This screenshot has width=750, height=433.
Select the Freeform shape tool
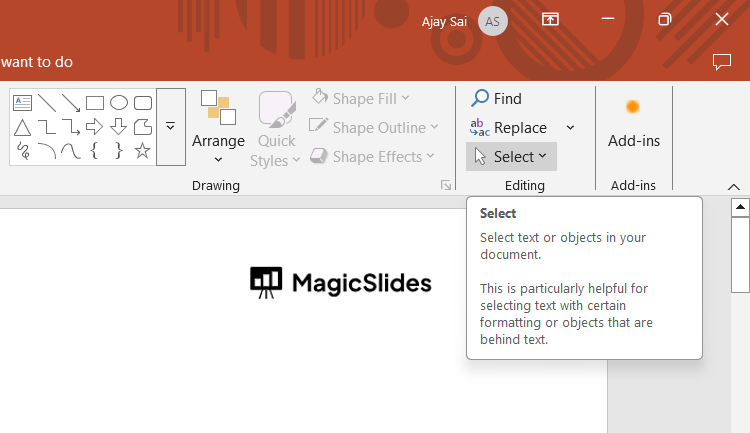[x=143, y=127]
